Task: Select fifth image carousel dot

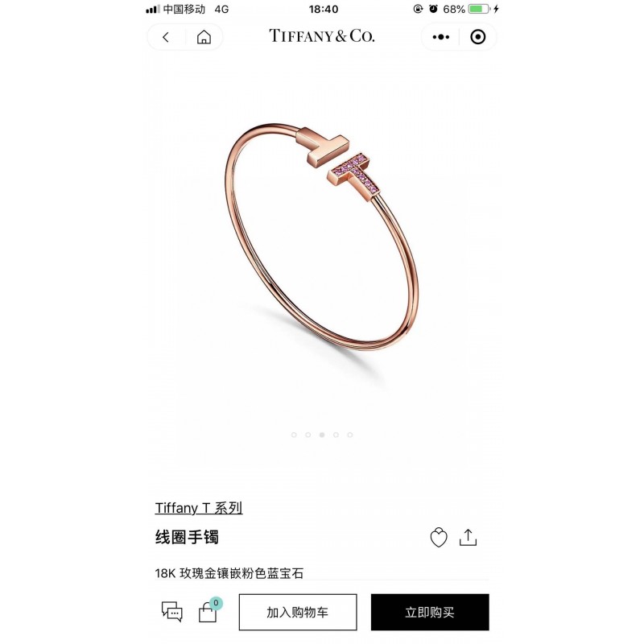Action: [350, 435]
